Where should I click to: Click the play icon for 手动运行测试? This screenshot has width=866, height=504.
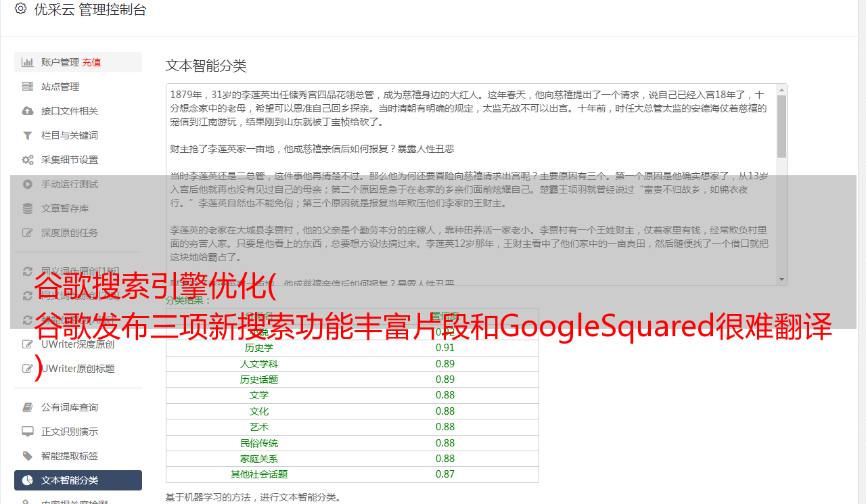(28, 184)
